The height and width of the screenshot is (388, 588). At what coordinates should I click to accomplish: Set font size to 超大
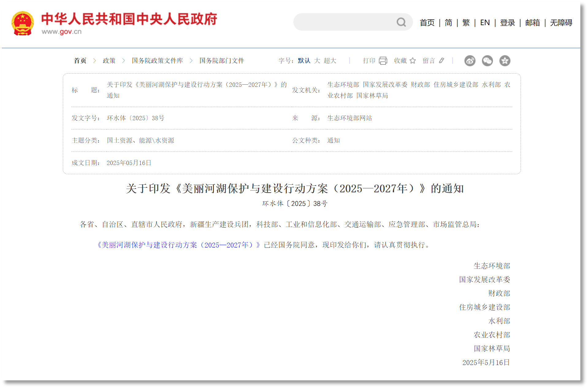click(x=330, y=61)
